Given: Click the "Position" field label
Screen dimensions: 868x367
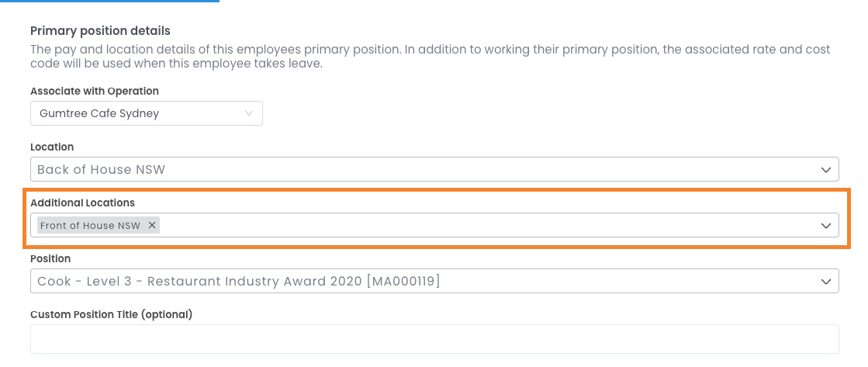Looking at the screenshot, I should [50, 258].
